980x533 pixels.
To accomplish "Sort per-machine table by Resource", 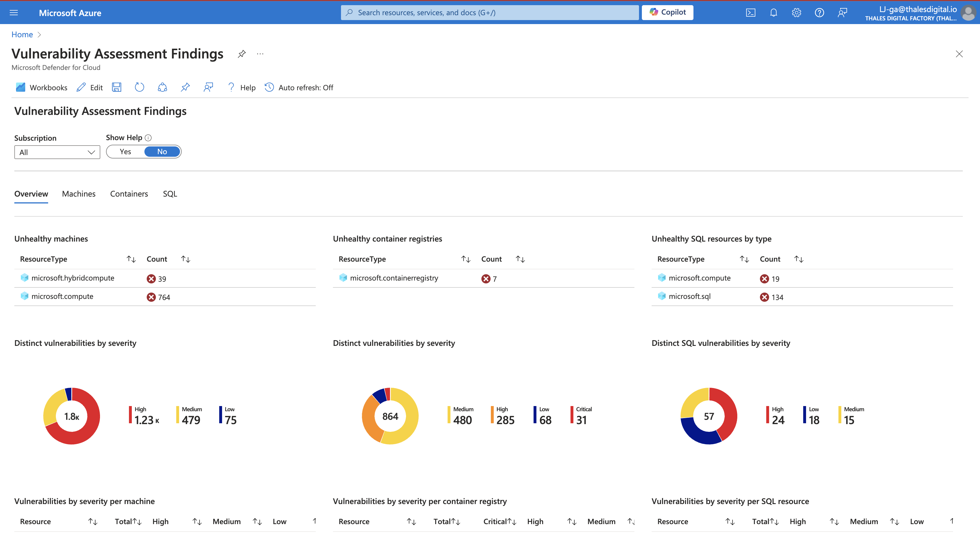I will (x=93, y=522).
